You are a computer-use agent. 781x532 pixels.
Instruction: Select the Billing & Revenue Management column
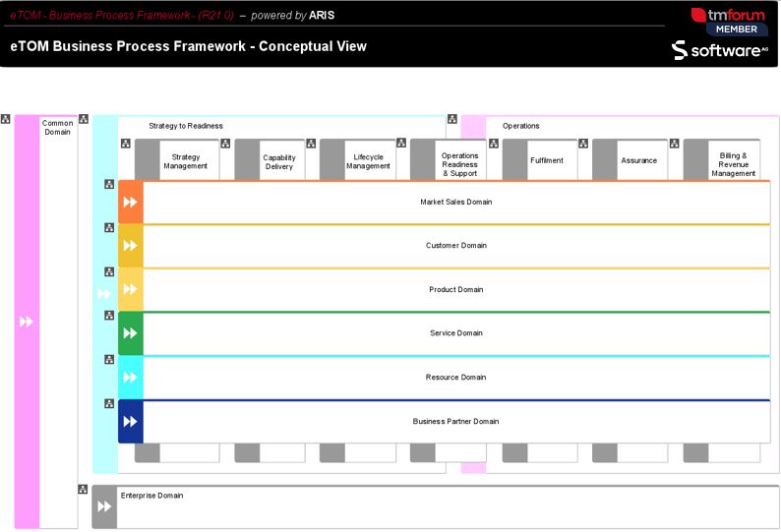point(733,164)
